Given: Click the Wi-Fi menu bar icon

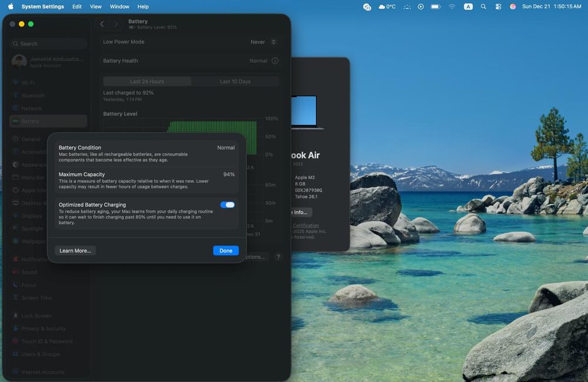Looking at the screenshot, I should (x=452, y=6).
